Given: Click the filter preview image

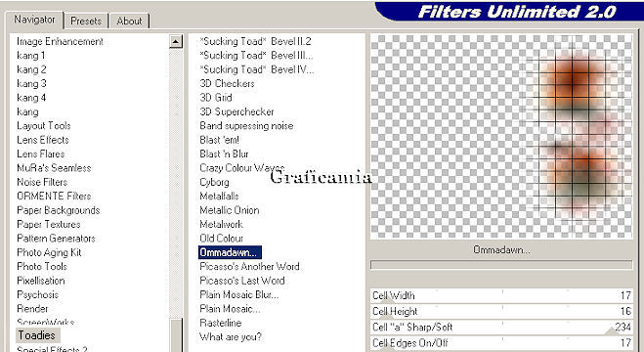Looking at the screenshot, I should 501,136.
